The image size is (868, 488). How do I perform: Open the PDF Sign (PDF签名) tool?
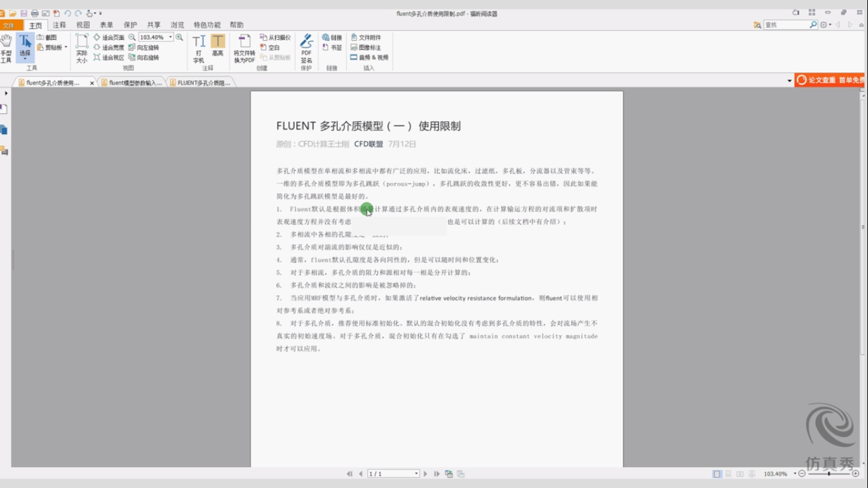pyautogui.click(x=306, y=49)
